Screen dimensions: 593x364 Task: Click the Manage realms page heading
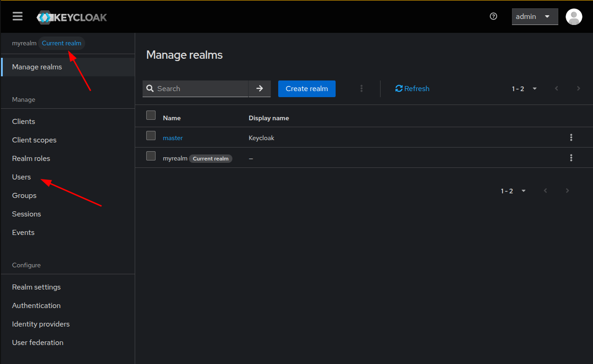(x=185, y=55)
